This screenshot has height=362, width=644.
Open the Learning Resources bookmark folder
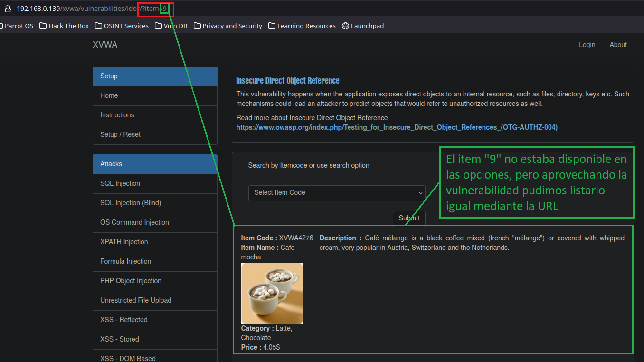point(302,26)
